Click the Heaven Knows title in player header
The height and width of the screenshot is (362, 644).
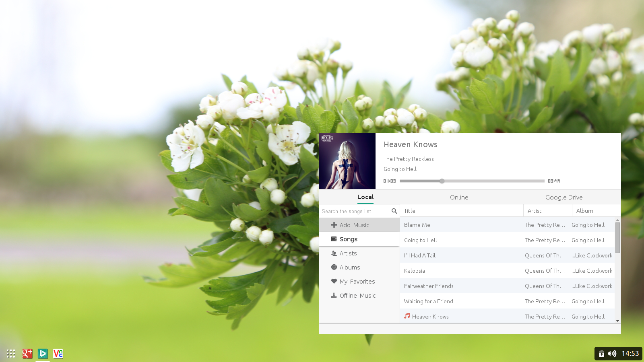(x=411, y=144)
